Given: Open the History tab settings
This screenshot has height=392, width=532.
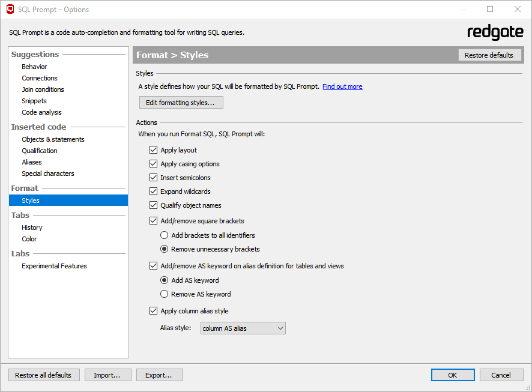Looking at the screenshot, I should 32,228.
